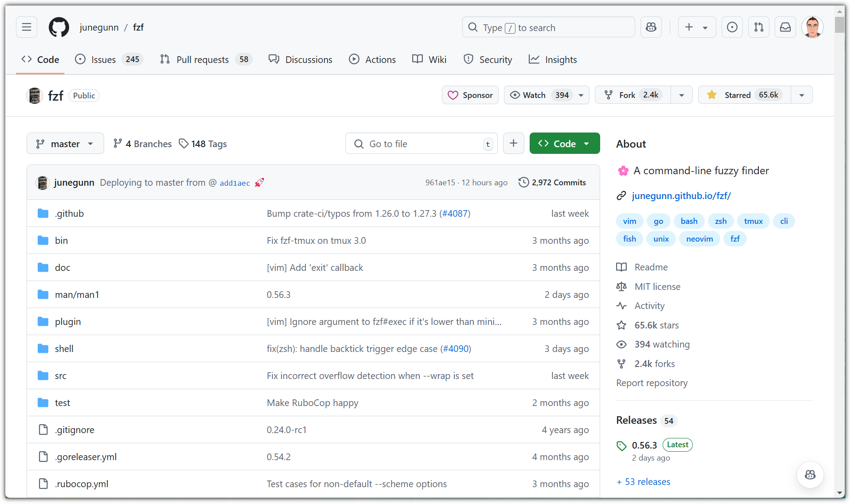Switch to the Pull requests tab
The image size is (851, 504).
point(203,59)
